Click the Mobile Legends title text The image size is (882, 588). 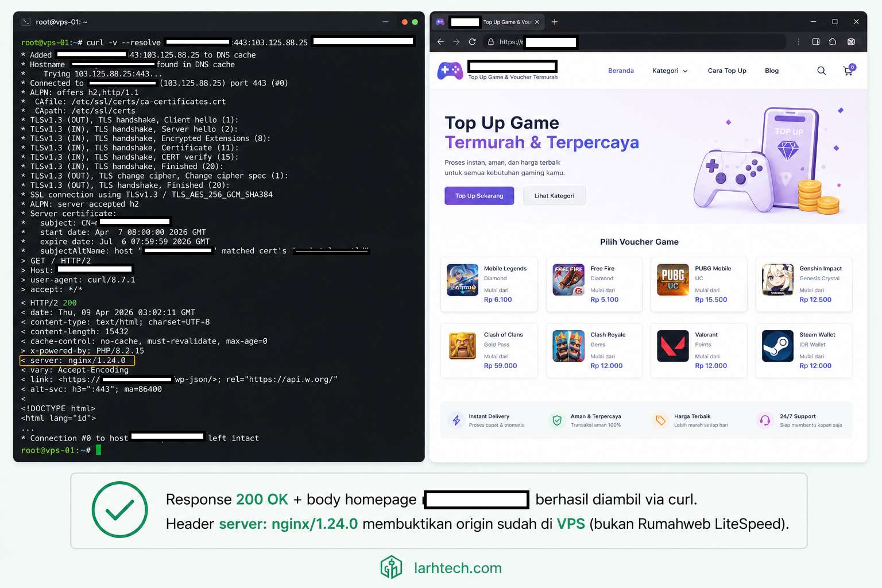point(505,268)
